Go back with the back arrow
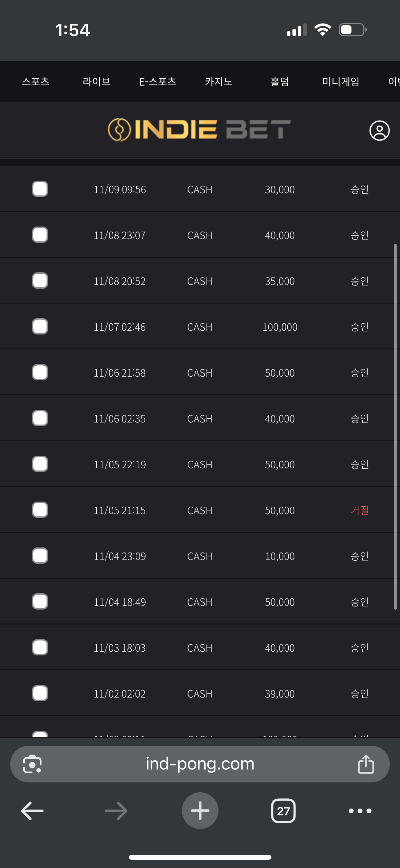400x868 pixels. [32, 811]
